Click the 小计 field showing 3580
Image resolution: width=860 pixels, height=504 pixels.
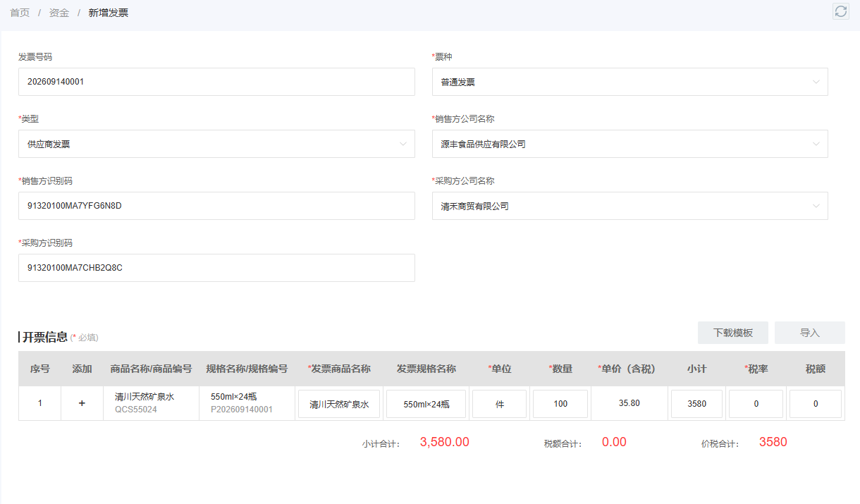696,404
